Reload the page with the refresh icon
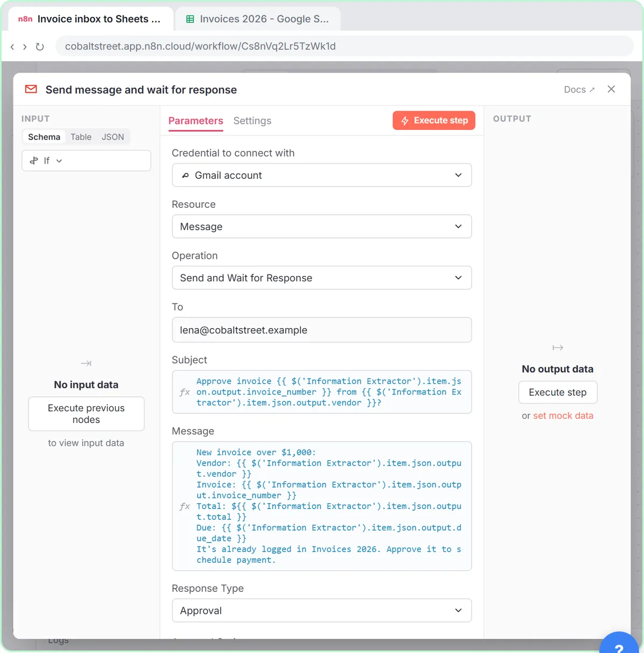This screenshot has height=653, width=644. point(40,47)
